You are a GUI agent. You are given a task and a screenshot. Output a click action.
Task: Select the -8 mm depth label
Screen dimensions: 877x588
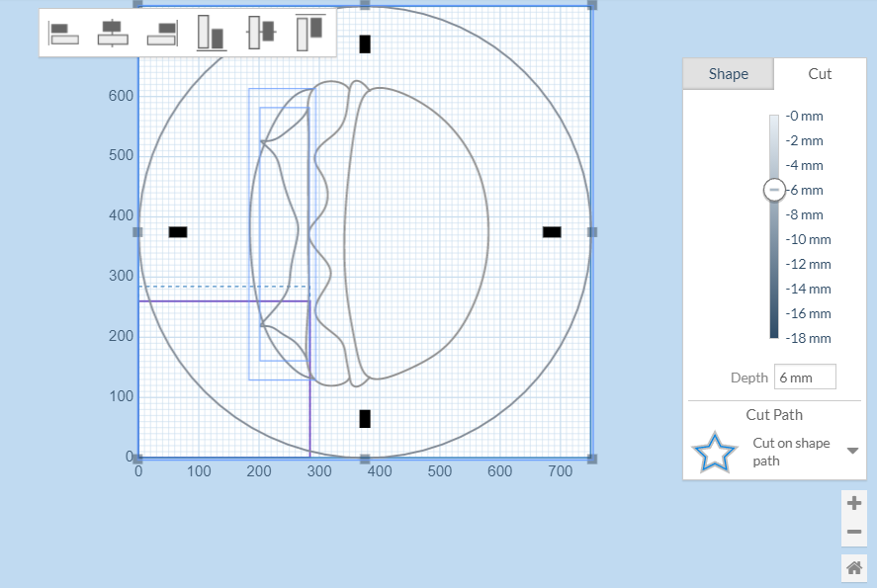804,214
